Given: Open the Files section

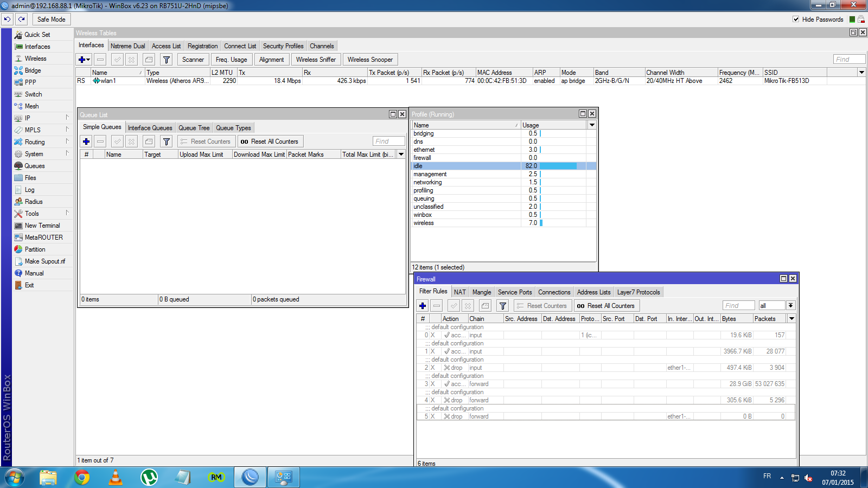Looking at the screenshot, I should tap(30, 178).
